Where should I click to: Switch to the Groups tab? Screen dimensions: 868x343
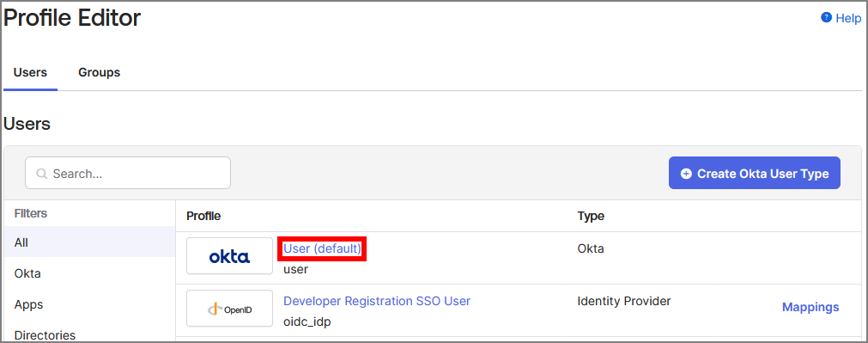pos(99,72)
